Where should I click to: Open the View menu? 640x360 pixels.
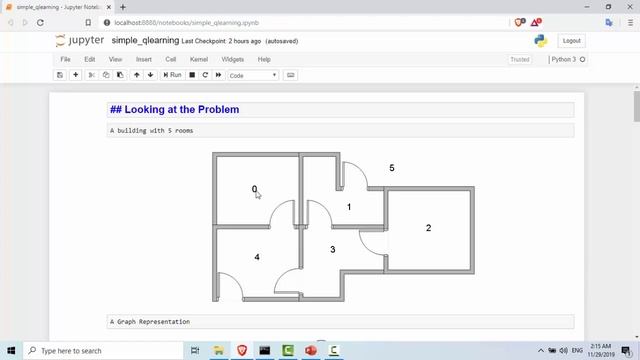(x=116, y=60)
